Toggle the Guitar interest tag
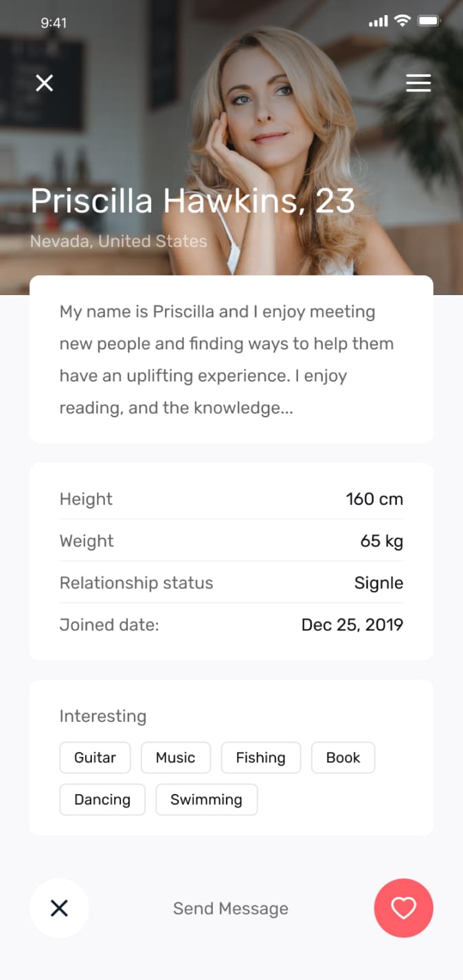This screenshot has height=980, width=463. pos(95,758)
